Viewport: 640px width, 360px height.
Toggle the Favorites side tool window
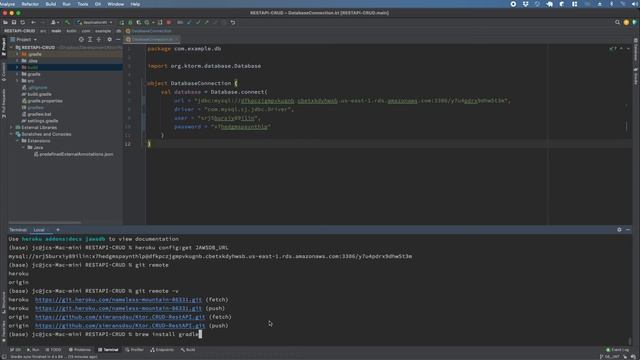click(x=4, y=331)
